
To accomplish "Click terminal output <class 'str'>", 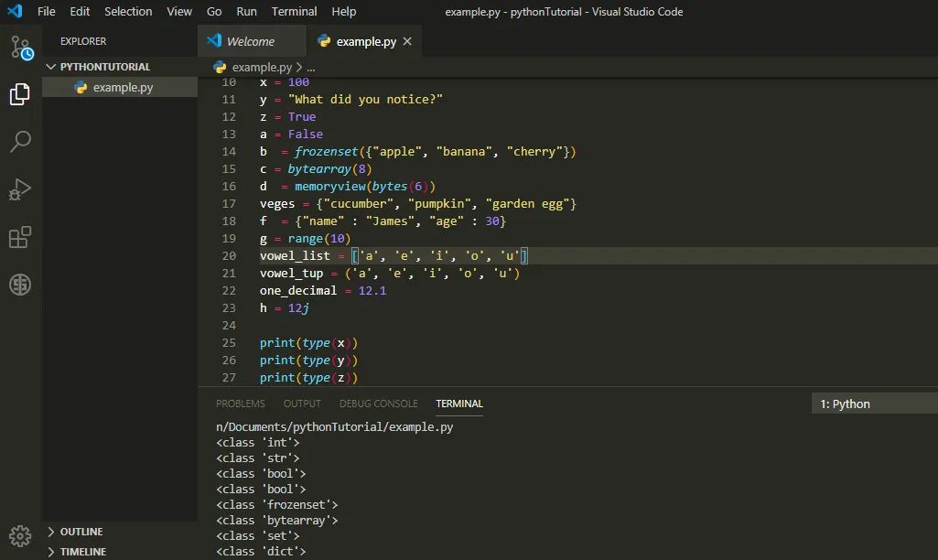I will [258, 458].
